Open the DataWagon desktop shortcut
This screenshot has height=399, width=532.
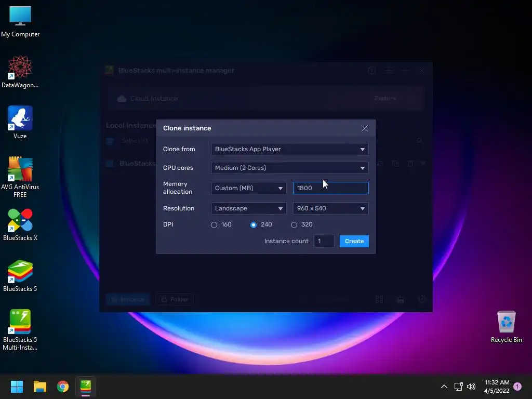[20, 72]
